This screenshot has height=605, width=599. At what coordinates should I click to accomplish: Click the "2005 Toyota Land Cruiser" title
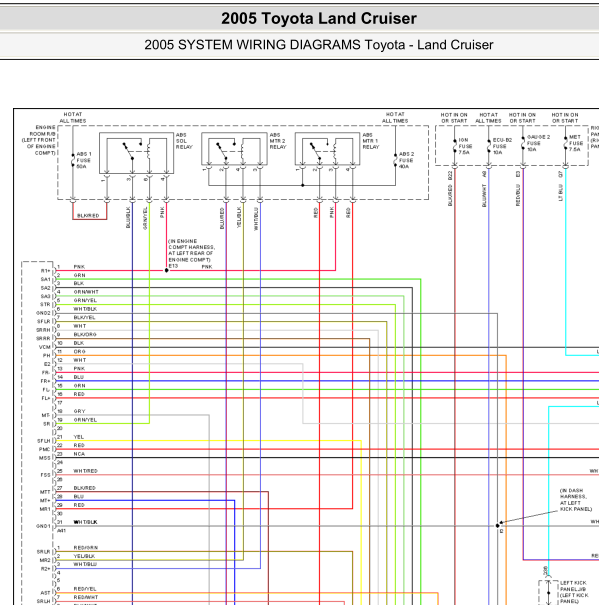[x=319, y=19]
